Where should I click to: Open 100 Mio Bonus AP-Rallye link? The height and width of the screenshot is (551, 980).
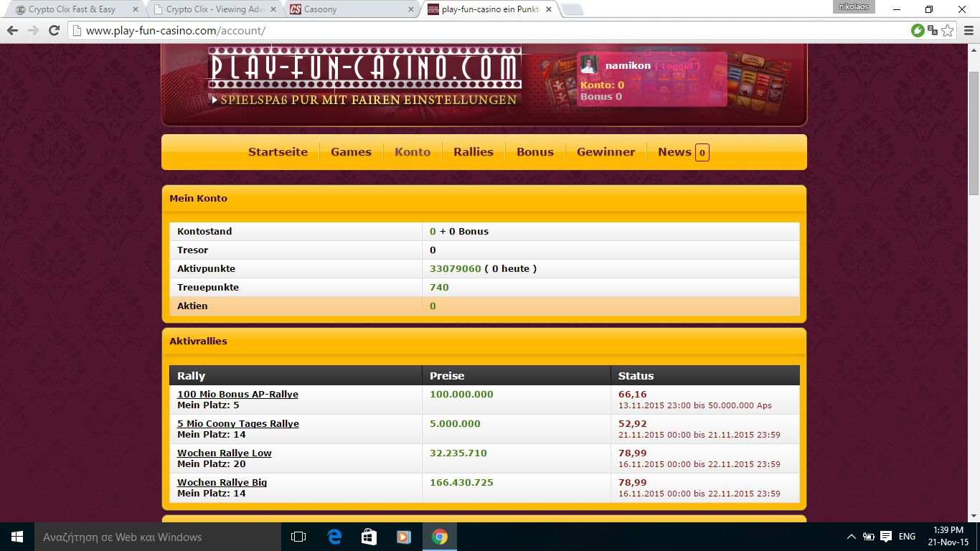[x=237, y=394]
